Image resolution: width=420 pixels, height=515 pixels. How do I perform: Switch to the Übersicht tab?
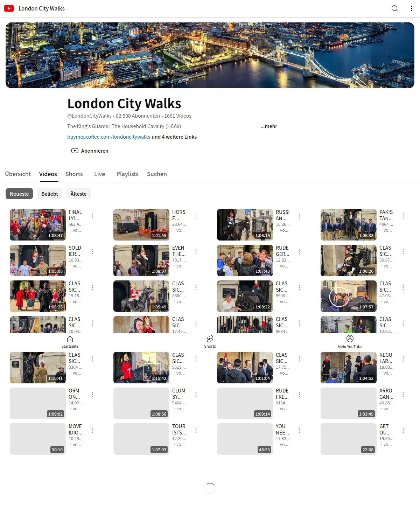click(x=18, y=174)
